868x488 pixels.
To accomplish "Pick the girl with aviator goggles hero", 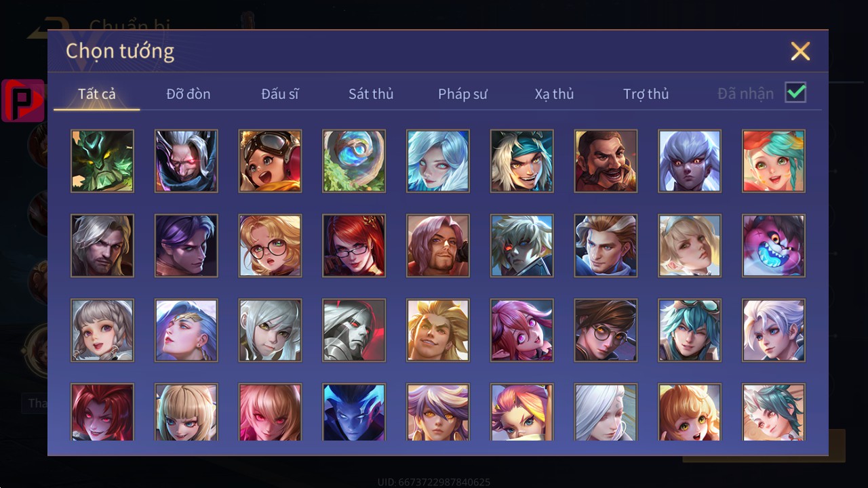I will pos(270,161).
